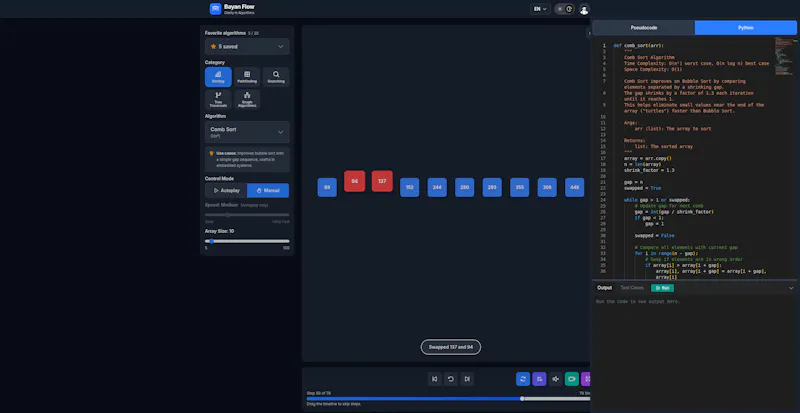Click the red bar labeled 94
The height and width of the screenshot is (413, 800).
click(x=355, y=181)
